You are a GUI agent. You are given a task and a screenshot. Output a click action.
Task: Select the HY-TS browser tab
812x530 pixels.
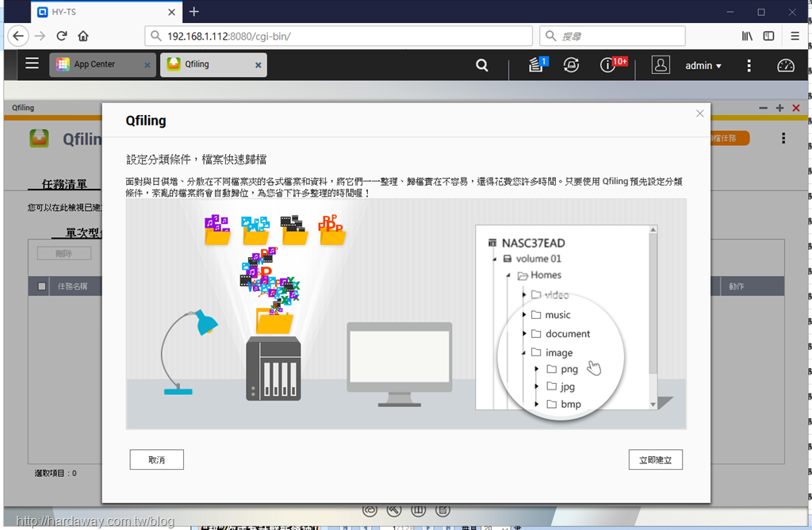click(x=106, y=12)
